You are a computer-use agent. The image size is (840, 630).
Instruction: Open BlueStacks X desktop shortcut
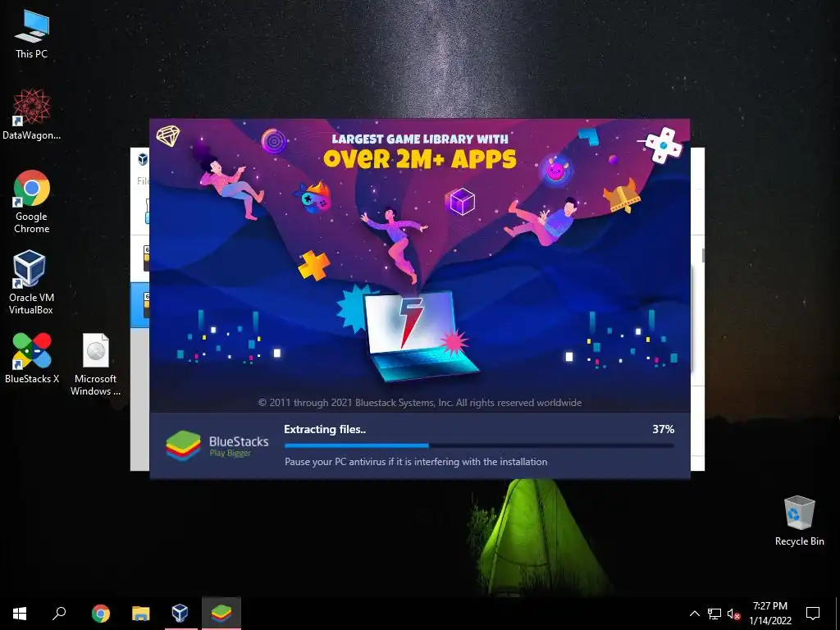coord(32,358)
